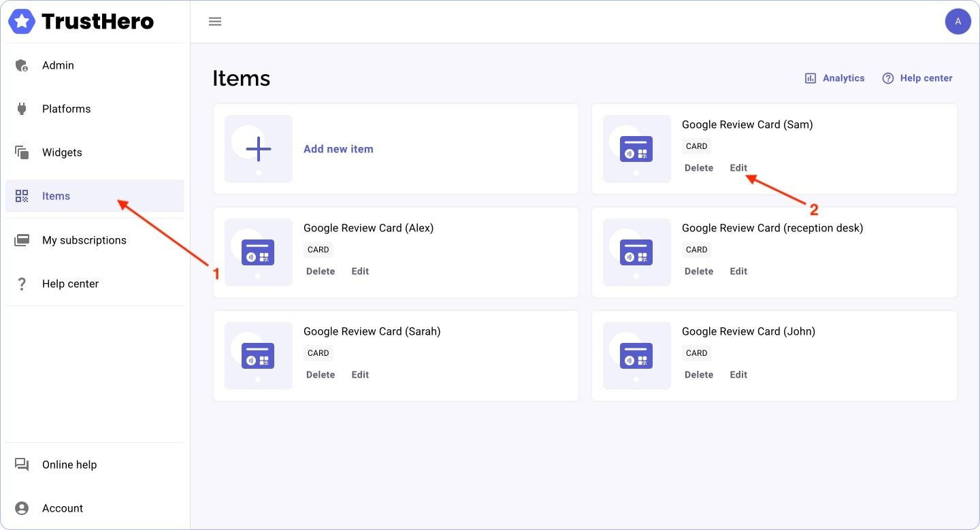
Task: Click the Analytics bar chart icon
Action: click(811, 78)
